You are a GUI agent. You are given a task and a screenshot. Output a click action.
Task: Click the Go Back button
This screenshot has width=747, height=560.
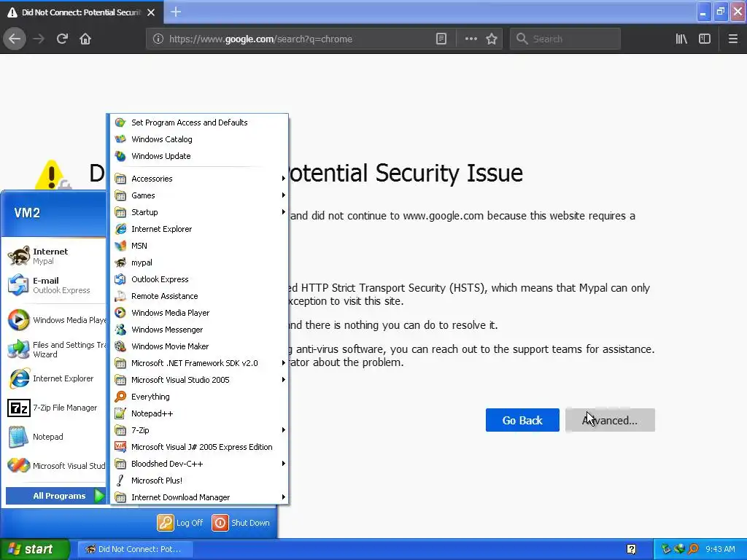click(x=522, y=421)
